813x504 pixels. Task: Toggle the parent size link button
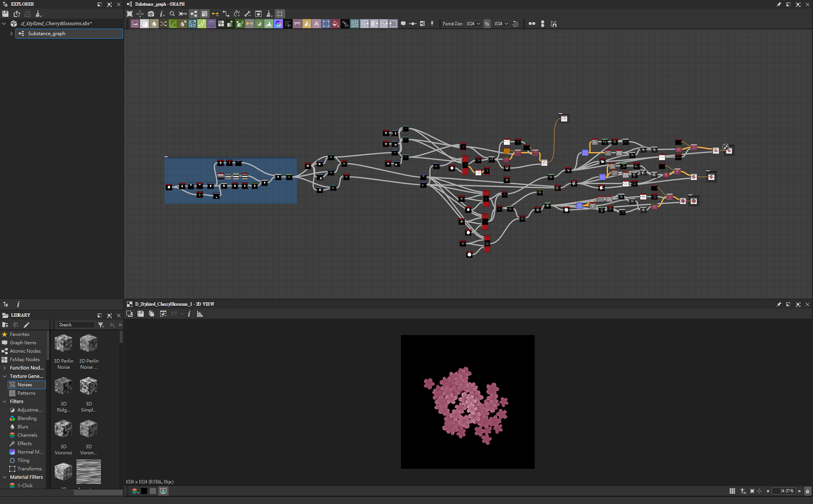(487, 24)
